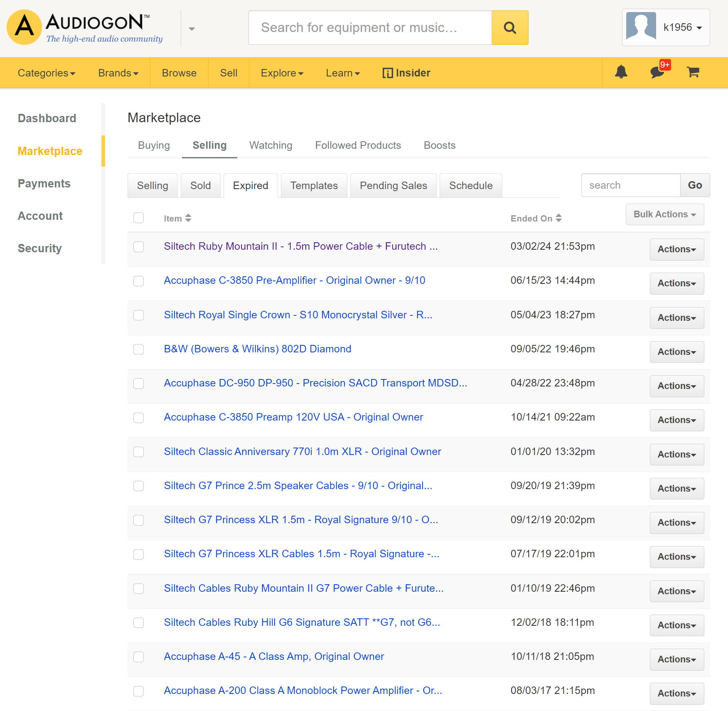This screenshot has height=711, width=728.
Task: Open Actions for B&W 802D Diamond
Action: point(676,352)
